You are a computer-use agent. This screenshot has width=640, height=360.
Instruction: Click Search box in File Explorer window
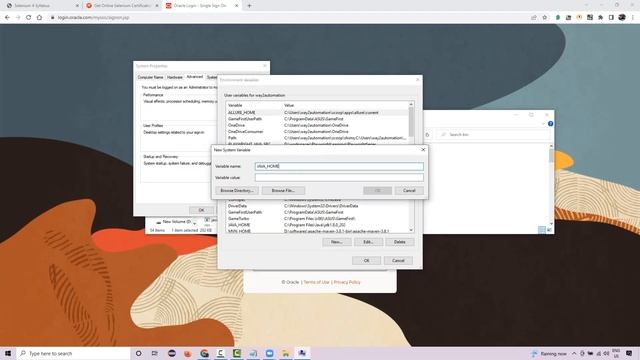click(494, 134)
